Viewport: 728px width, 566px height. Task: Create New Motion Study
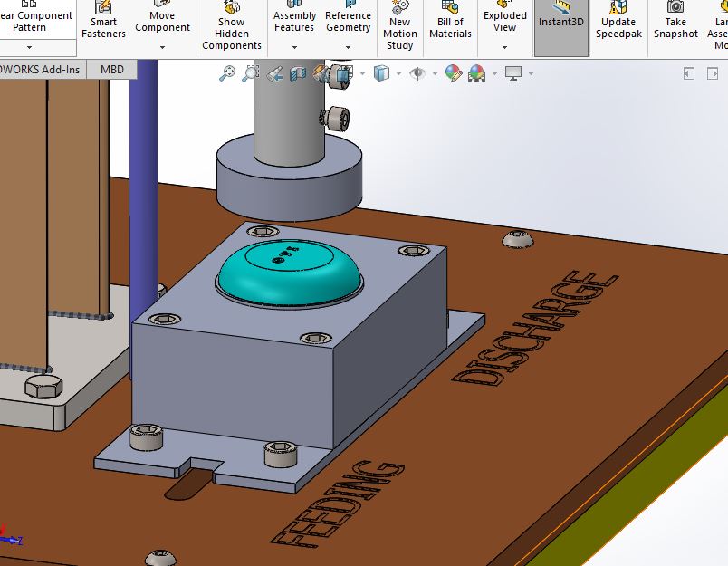[x=399, y=26]
